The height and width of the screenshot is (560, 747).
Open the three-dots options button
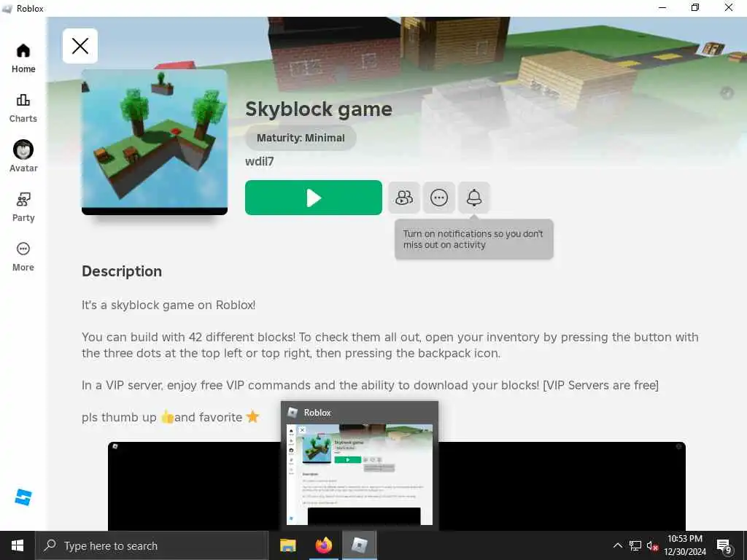(438, 198)
